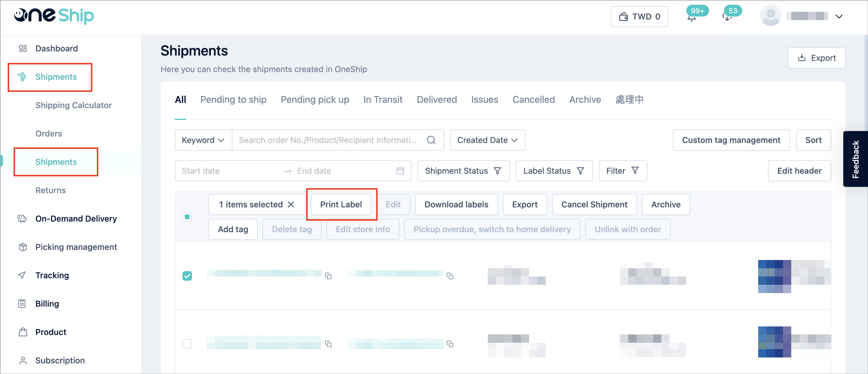Image resolution: width=868 pixels, height=374 pixels.
Task: Click the OneShip logo
Action: [x=54, y=16]
